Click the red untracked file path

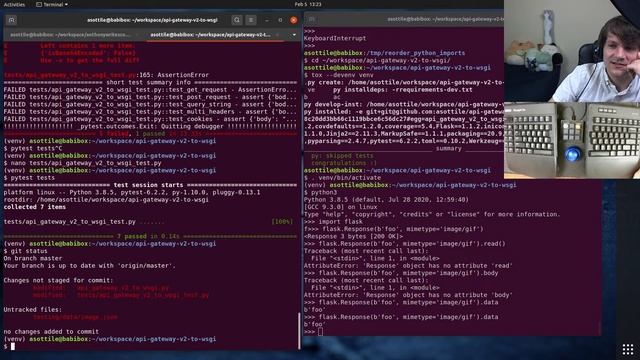tap(75, 317)
